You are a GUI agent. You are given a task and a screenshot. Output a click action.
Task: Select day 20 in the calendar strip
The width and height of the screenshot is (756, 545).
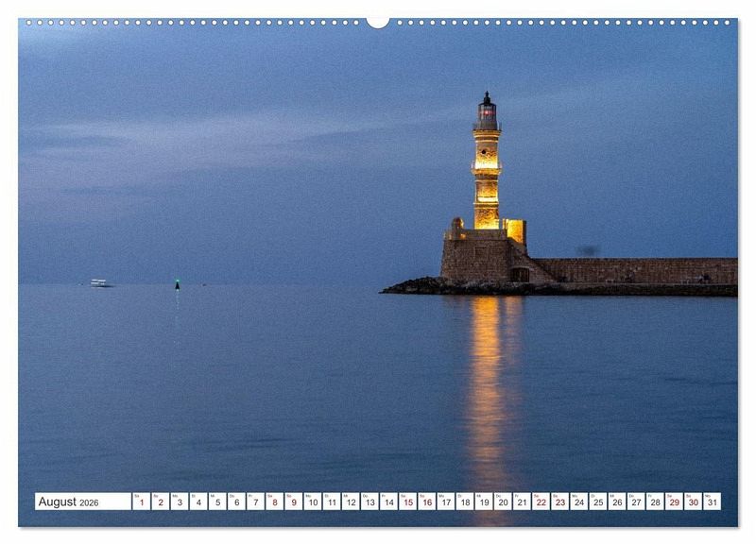pyautogui.click(x=504, y=502)
